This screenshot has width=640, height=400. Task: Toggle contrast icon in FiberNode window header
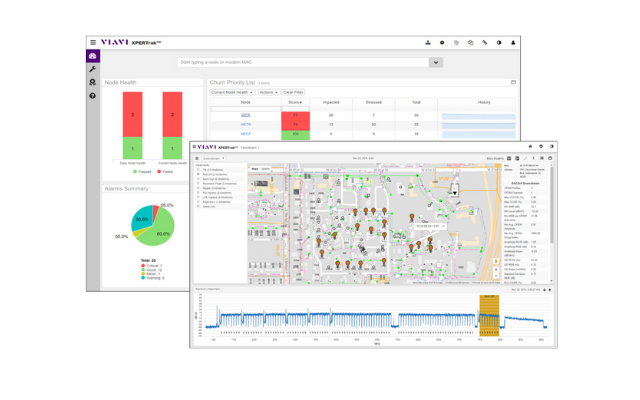click(551, 146)
